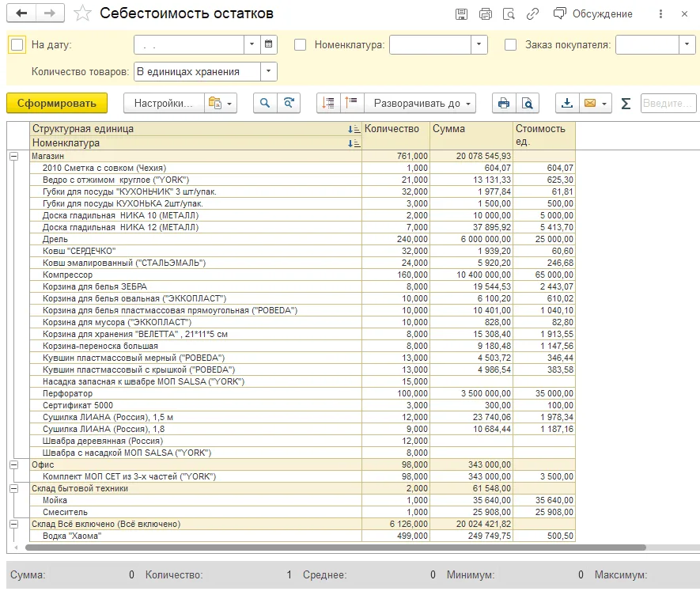Send report by email envelope icon

596,103
